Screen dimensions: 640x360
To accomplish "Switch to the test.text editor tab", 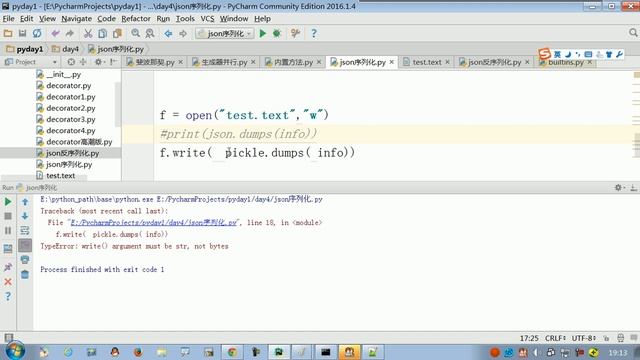I will [427, 62].
